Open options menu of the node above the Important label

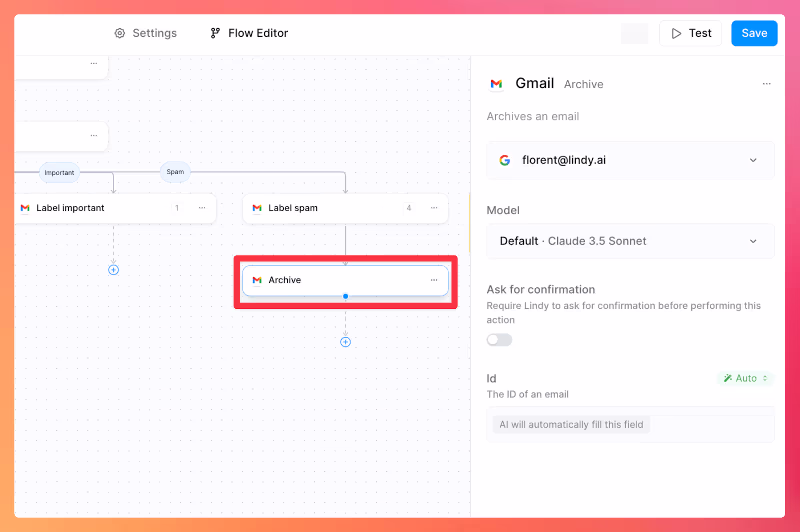tap(94, 136)
